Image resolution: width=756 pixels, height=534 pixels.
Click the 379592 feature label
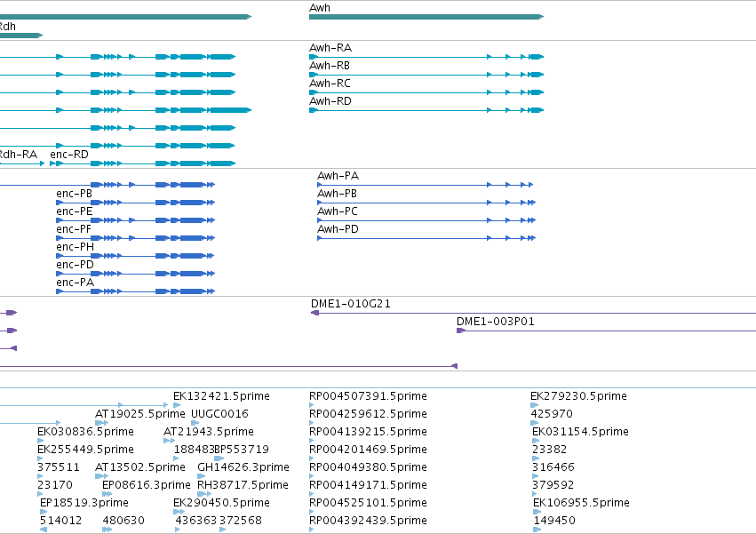pos(553,486)
